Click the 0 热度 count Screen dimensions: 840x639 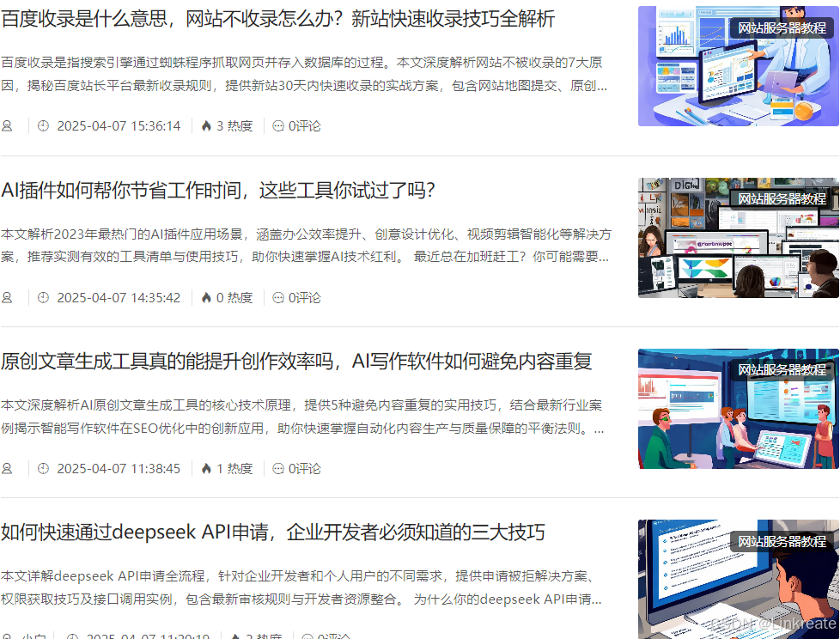coord(234,297)
